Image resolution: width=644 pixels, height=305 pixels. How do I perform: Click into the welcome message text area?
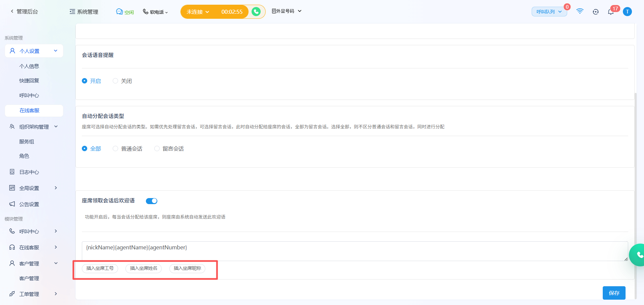pos(355,251)
